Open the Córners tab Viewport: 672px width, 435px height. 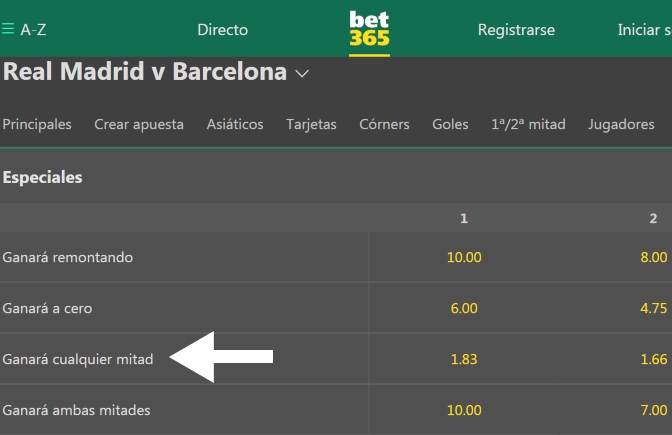[384, 124]
